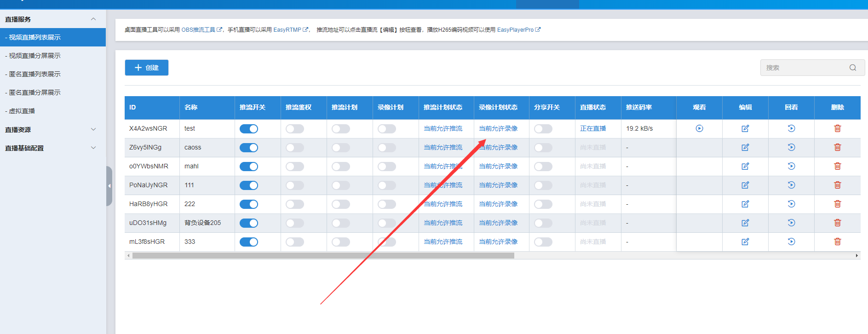The width and height of the screenshot is (868, 334).
Task: Open the EasyPlayerPro link
Action: click(x=519, y=30)
